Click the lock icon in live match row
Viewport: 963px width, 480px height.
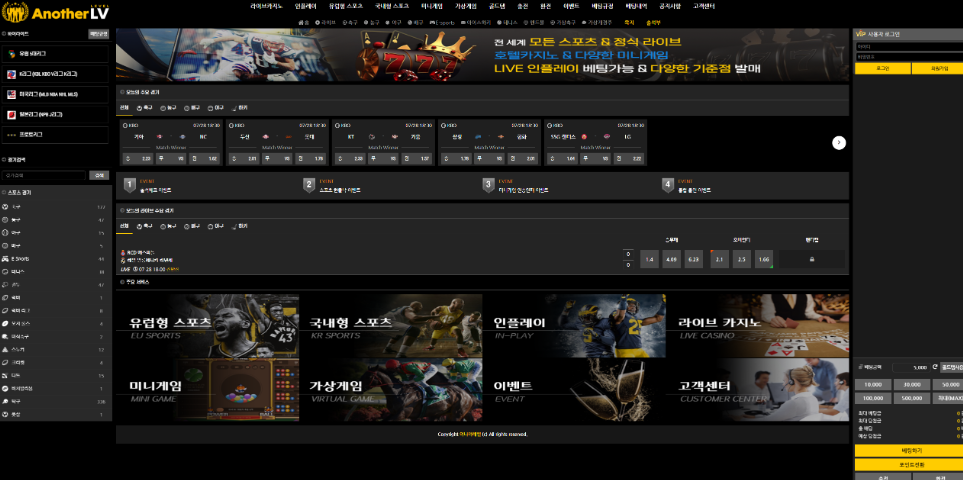[811, 260]
